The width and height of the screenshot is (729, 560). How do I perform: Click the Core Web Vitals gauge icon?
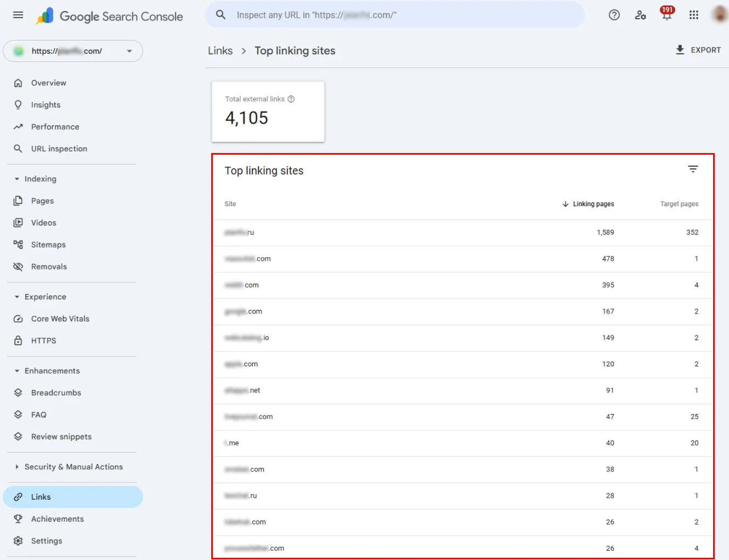click(18, 319)
